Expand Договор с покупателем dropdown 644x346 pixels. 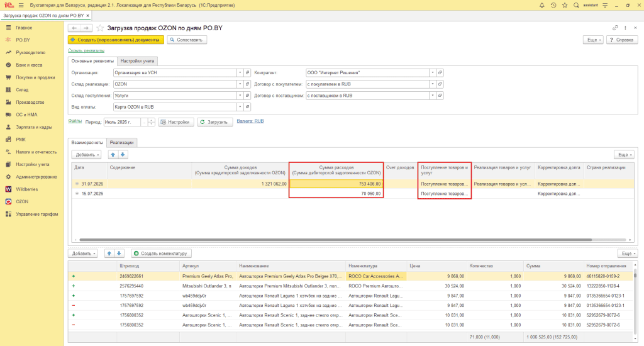(433, 84)
